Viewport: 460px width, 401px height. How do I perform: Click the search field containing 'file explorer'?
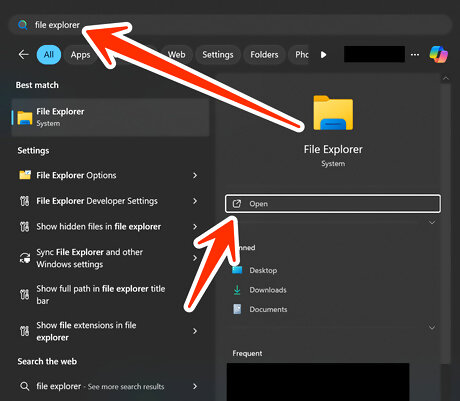[x=230, y=25]
